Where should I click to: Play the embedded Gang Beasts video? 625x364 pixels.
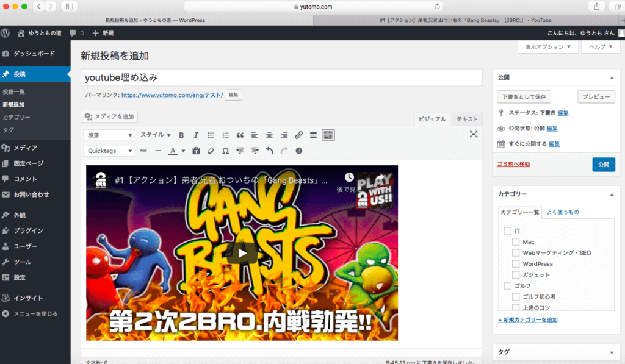pos(242,253)
